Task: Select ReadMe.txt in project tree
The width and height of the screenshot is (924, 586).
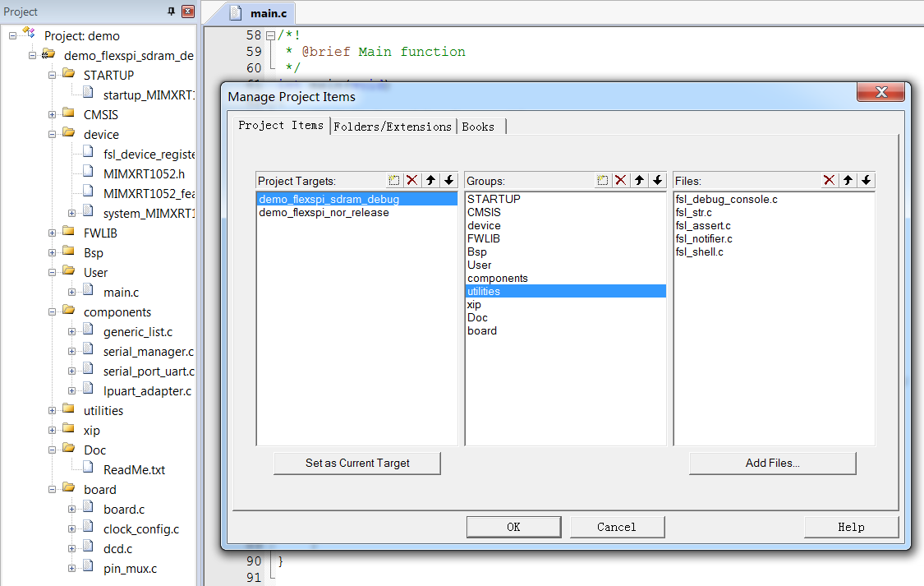Action: [134, 470]
